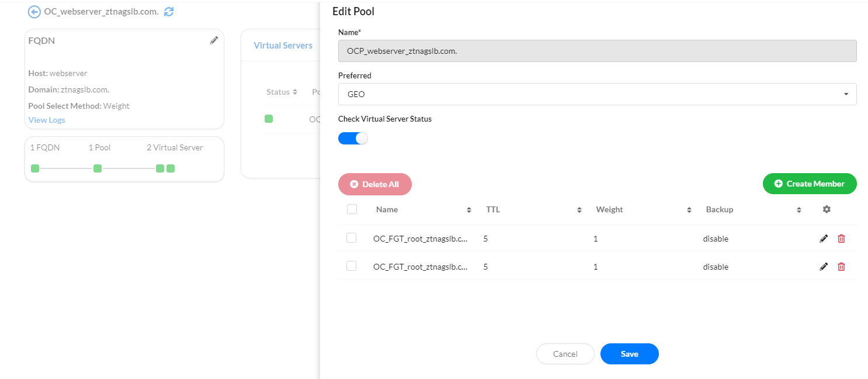The image size is (868, 379).
Task: Save the Edit Pool changes
Action: 629,354
